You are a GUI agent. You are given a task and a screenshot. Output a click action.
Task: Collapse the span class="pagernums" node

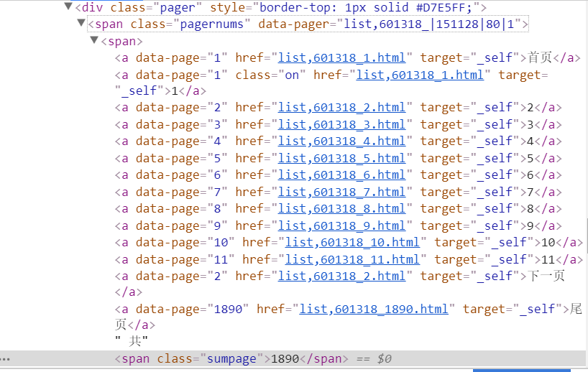(81, 24)
